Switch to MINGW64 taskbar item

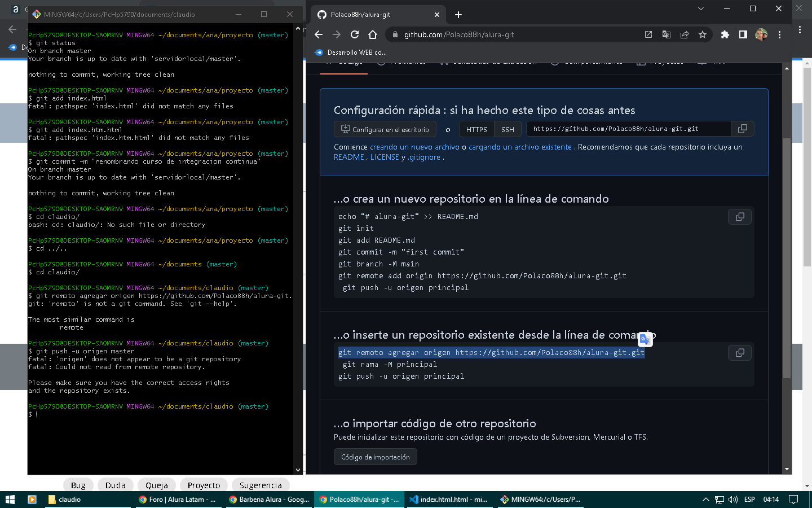[540, 500]
